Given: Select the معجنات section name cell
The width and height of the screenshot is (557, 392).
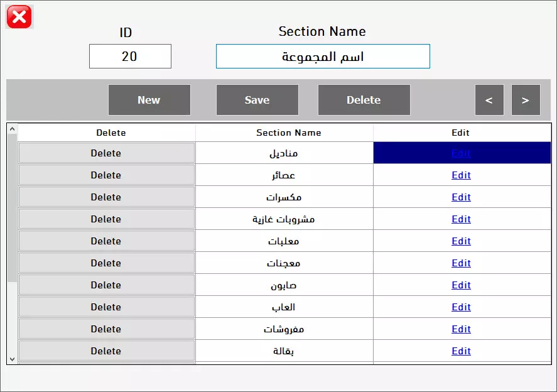Looking at the screenshot, I should pyautogui.click(x=284, y=263).
